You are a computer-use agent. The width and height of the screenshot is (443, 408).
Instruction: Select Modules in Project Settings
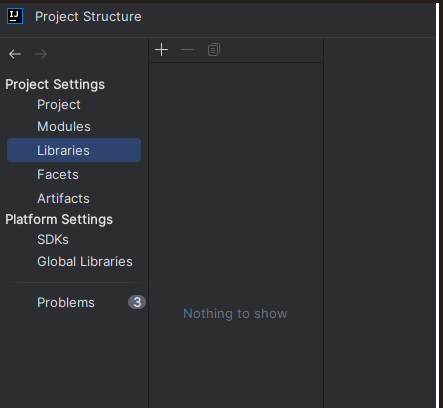click(64, 127)
